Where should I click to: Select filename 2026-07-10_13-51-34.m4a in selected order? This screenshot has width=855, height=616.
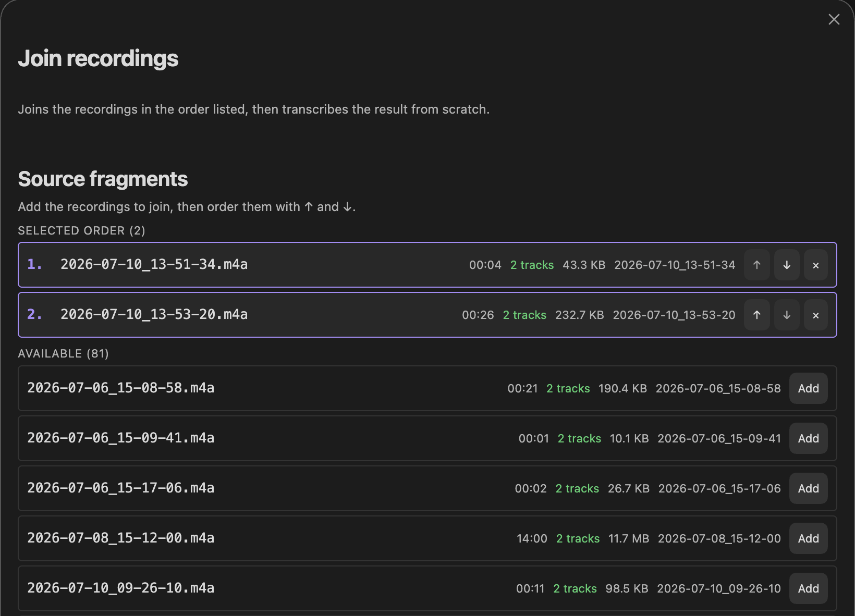pos(154,264)
